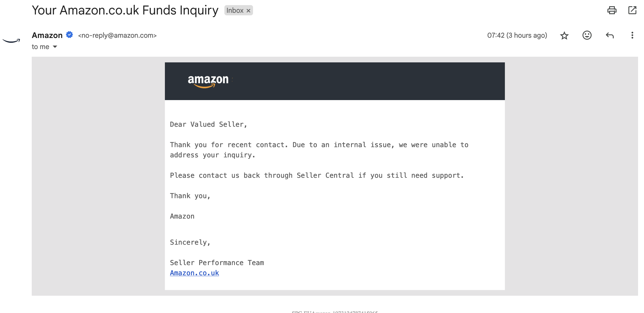Expand the "to me" recipient details
644x313 pixels.
(x=55, y=47)
